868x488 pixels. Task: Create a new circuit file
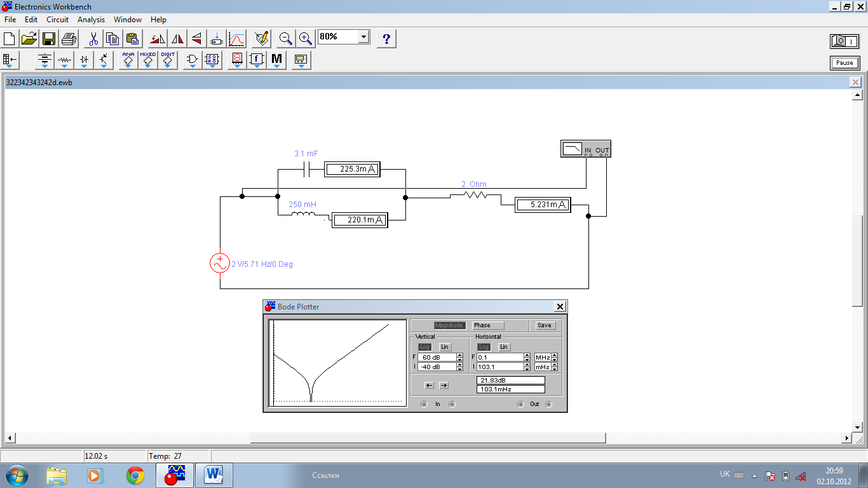[x=10, y=39]
